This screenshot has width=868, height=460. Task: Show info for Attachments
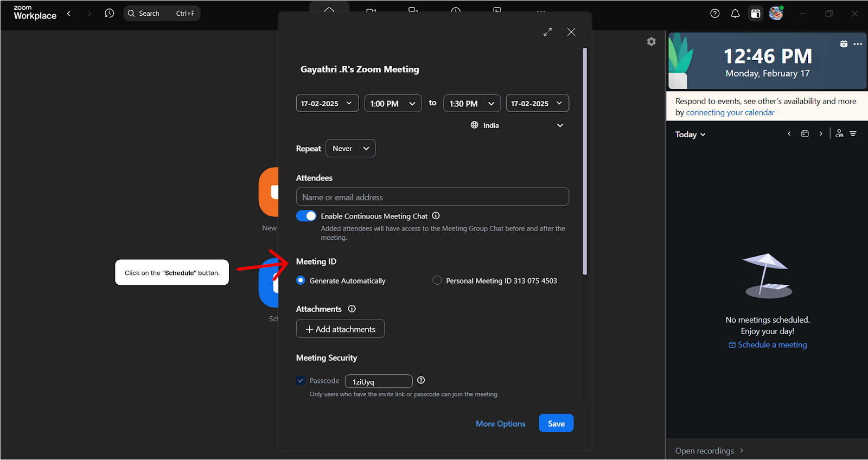coord(352,309)
